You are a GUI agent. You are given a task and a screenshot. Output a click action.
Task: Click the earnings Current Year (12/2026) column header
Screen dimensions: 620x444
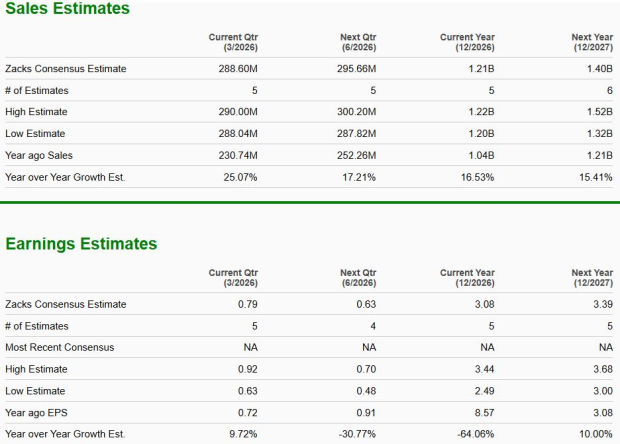click(x=467, y=277)
